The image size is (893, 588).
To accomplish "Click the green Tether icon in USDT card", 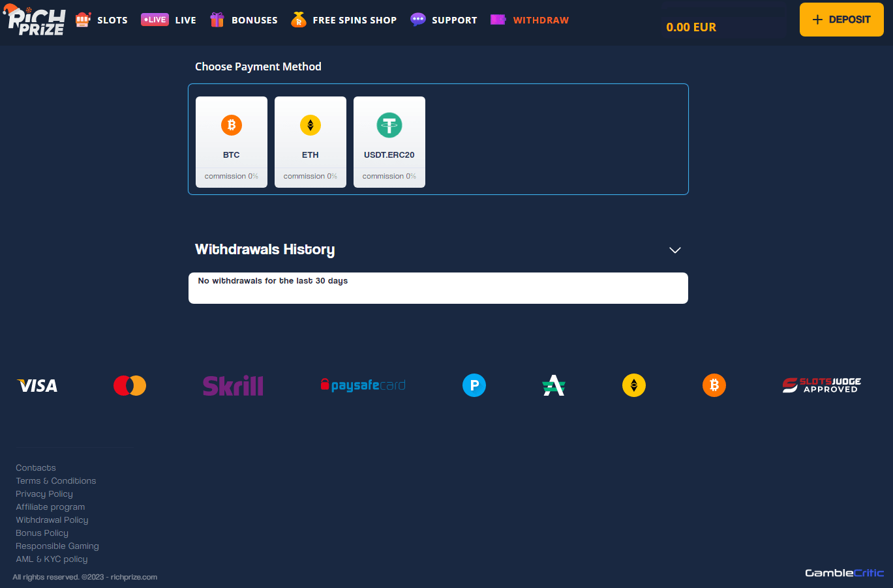I will pos(389,125).
